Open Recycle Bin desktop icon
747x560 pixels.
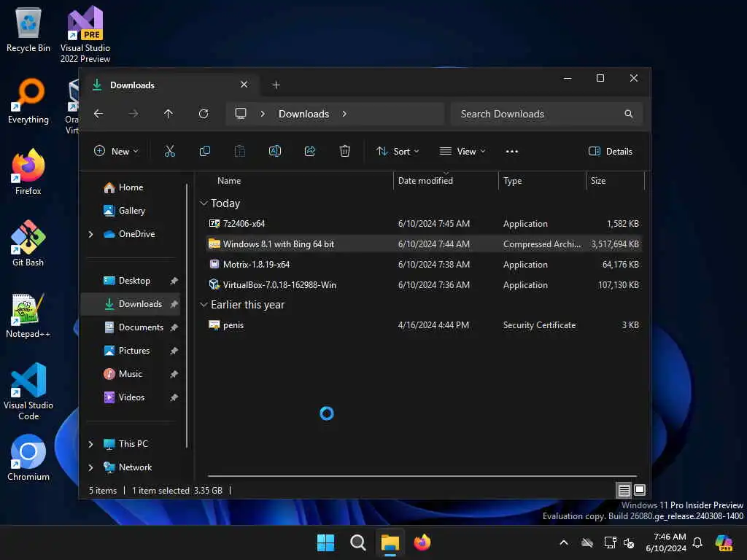point(28,30)
